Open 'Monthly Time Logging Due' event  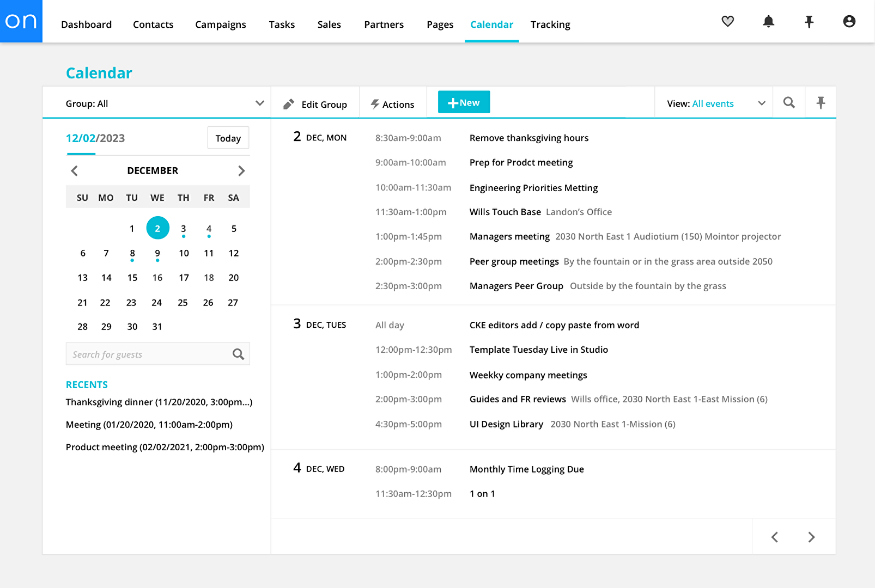click(527, 469)
